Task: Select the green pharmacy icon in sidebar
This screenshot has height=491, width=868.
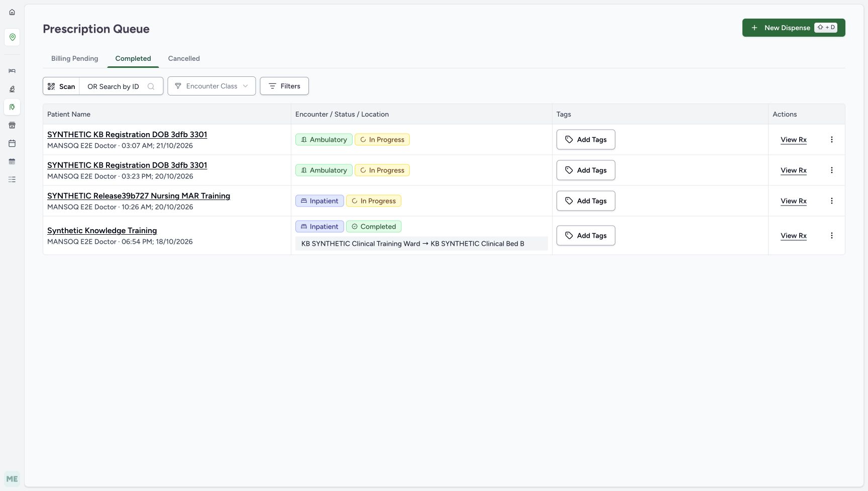Action: click(x=12, y=107)
